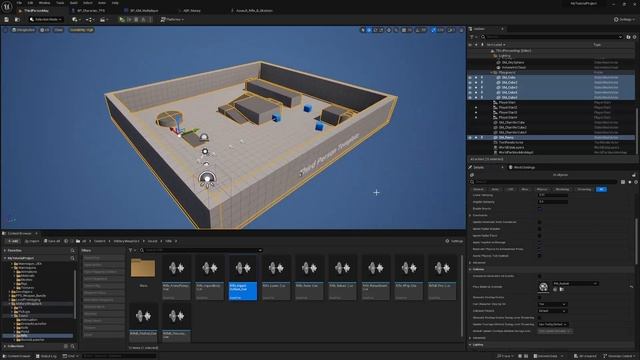
Task: Click the Phys Material Override thumbnail
Action: tap(543, 287)
